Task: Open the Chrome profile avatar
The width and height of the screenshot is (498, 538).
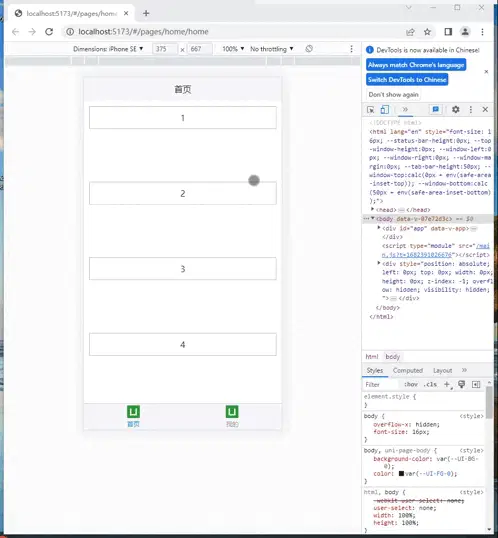Action: 465,32
